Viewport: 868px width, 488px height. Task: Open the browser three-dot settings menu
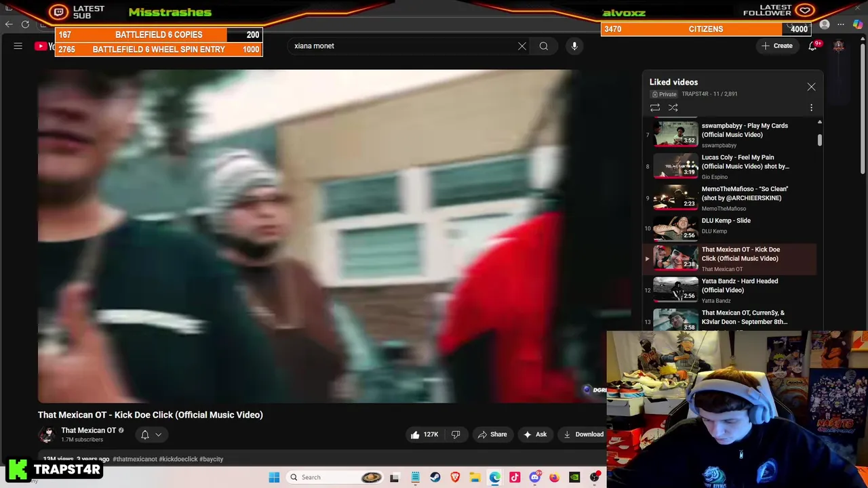tap(841, 24)
